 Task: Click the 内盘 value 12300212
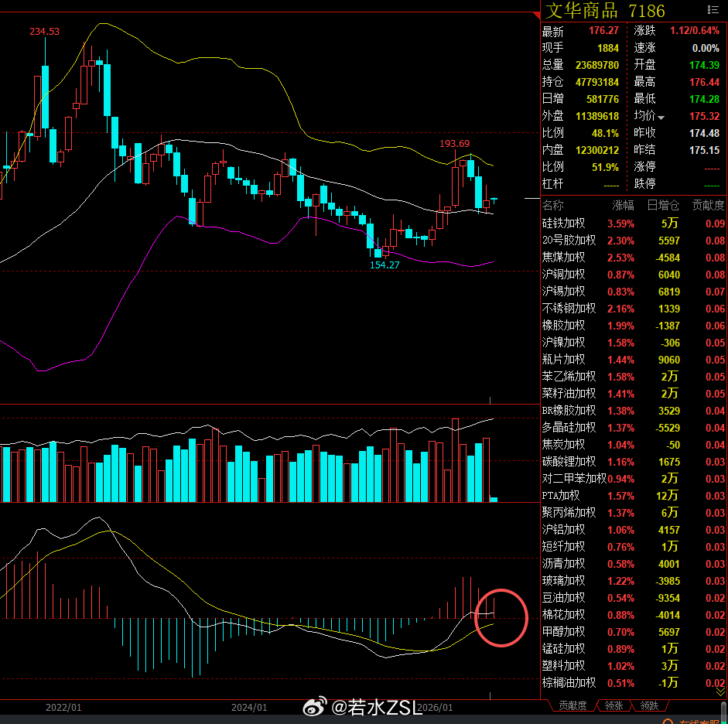coord(597,150)
